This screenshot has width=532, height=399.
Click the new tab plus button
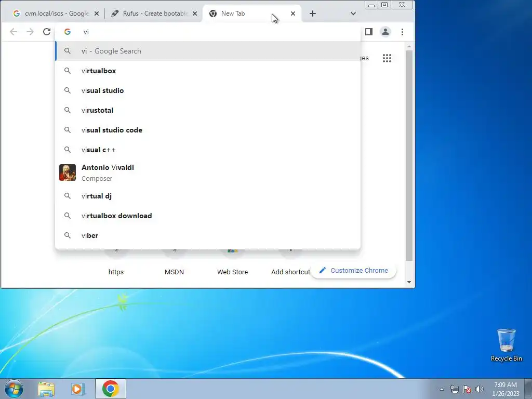pos(313,14)
